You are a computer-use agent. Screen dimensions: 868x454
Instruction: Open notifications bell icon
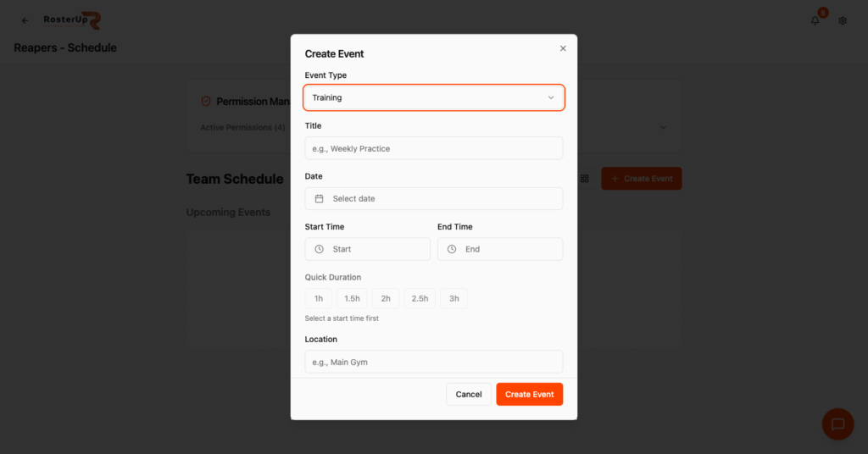(815, 20)
